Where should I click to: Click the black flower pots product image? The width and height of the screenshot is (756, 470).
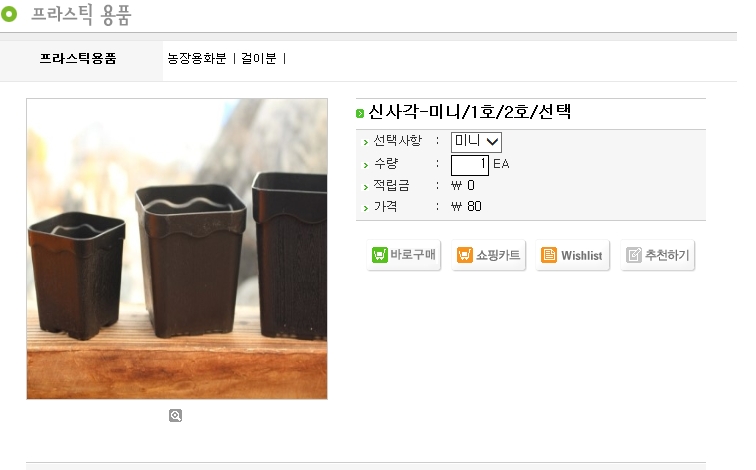[x=177, y=249]
